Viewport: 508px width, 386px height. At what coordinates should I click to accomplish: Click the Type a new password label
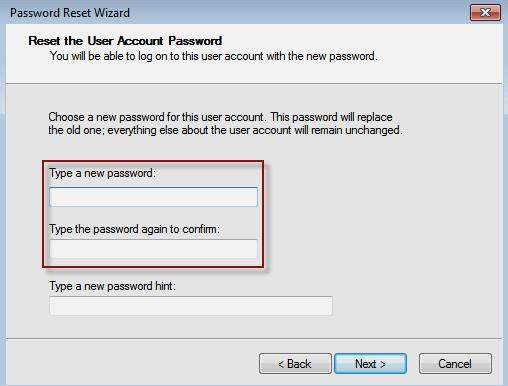102,173
